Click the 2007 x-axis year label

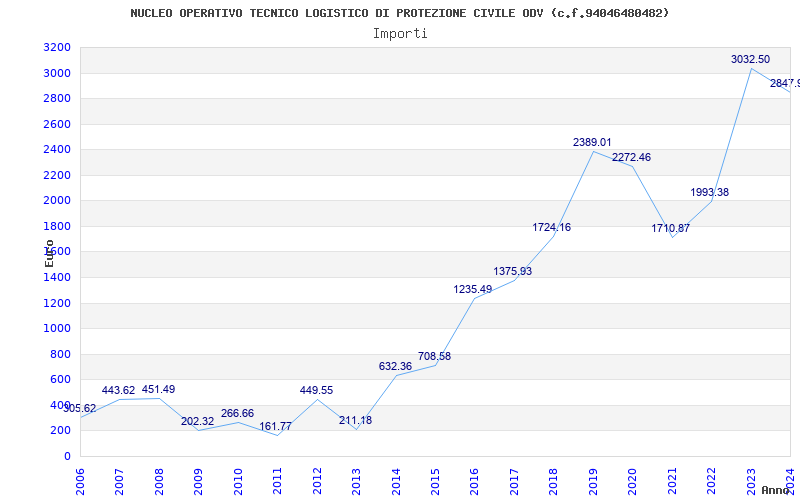(119, 482)
